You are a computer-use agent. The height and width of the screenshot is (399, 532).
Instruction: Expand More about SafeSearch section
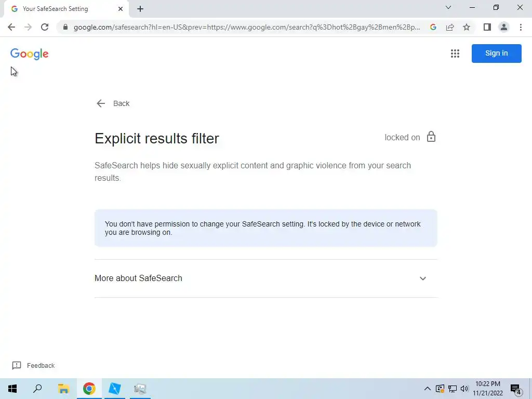point(265,278)
